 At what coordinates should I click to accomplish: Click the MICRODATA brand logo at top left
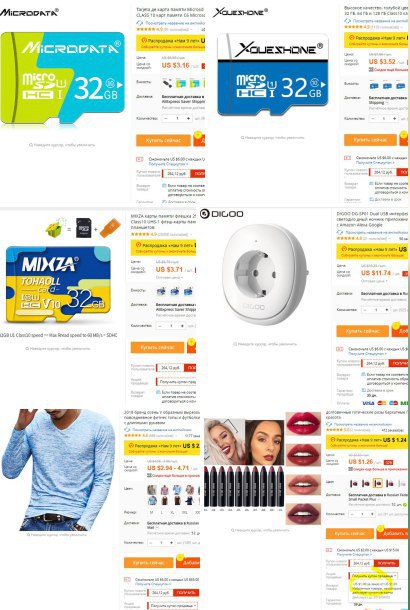tap(29, 12)
